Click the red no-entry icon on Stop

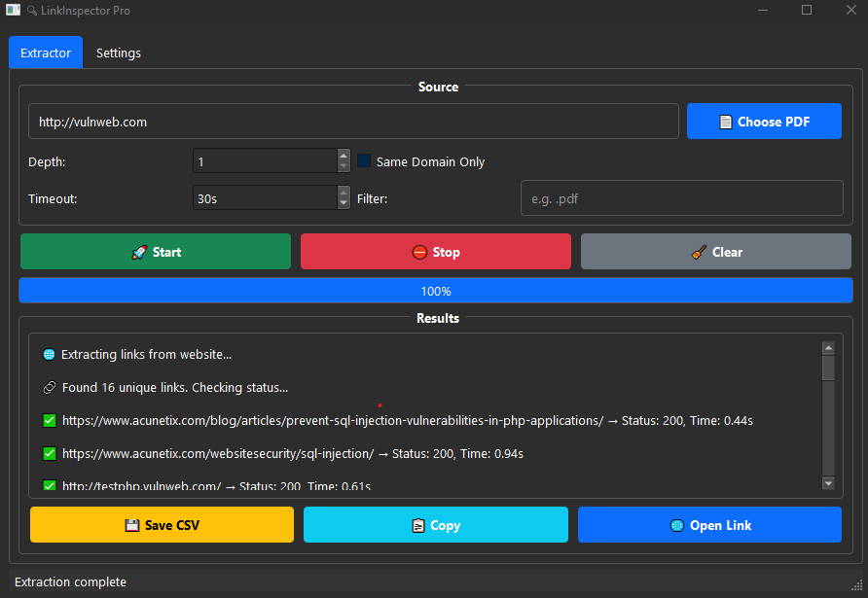coord(419,252)
